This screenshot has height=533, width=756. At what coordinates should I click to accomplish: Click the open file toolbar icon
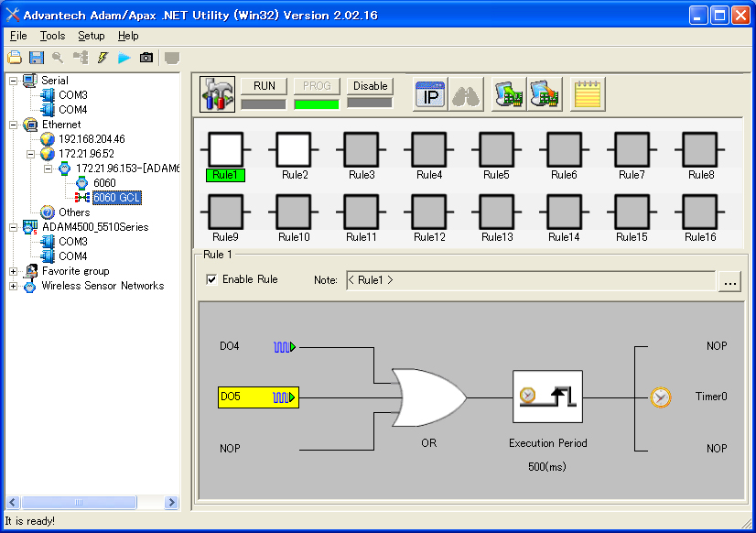15,58
